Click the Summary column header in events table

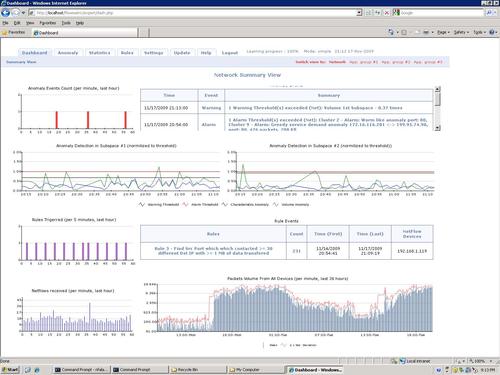coord(329,95)
